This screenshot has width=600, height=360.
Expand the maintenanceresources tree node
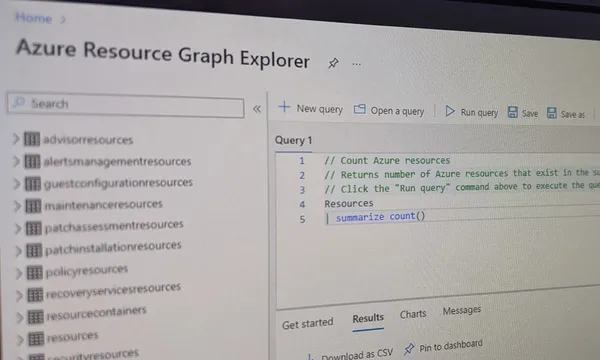[17, 206]
